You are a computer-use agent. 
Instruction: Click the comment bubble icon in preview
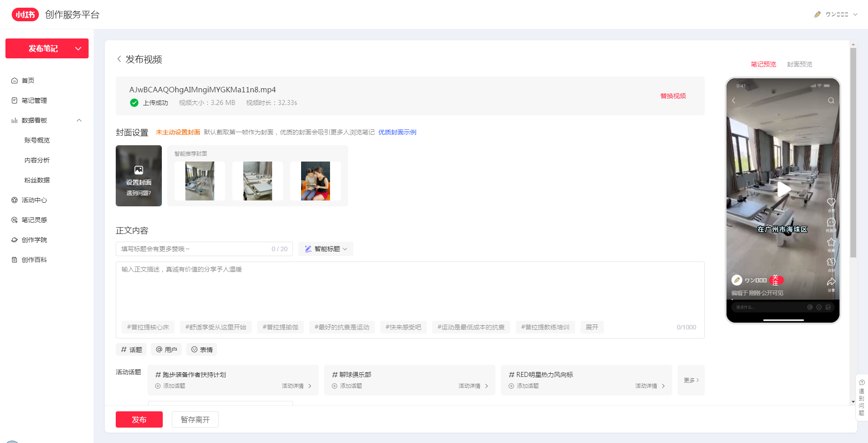831,222
